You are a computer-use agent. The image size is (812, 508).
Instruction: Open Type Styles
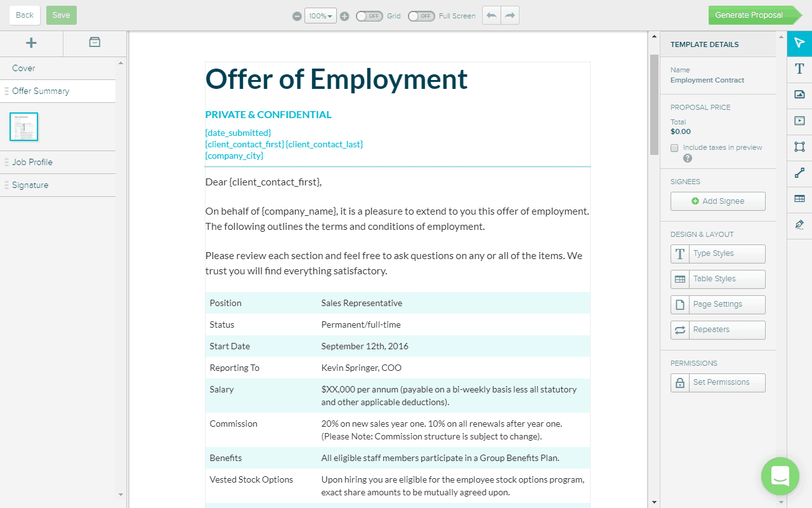point(718,253)
